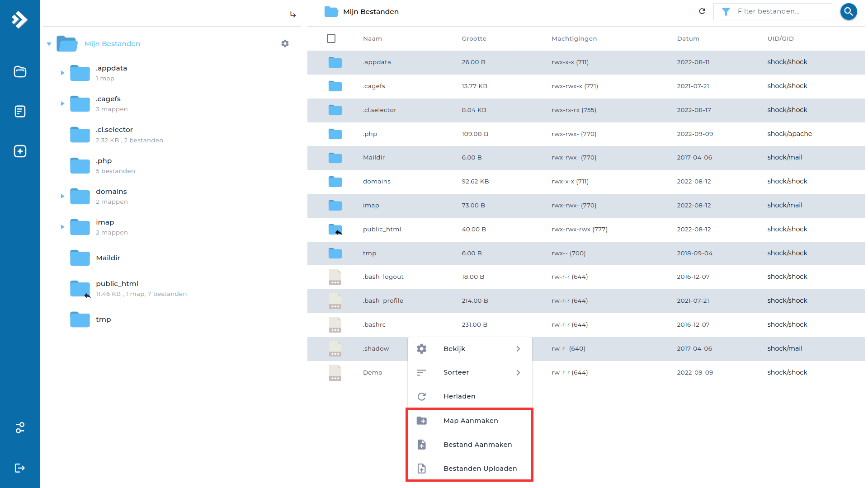868x488 pixels.
Task: Open the sliders settings sidebar icon
Action: (x=20, y=427)
